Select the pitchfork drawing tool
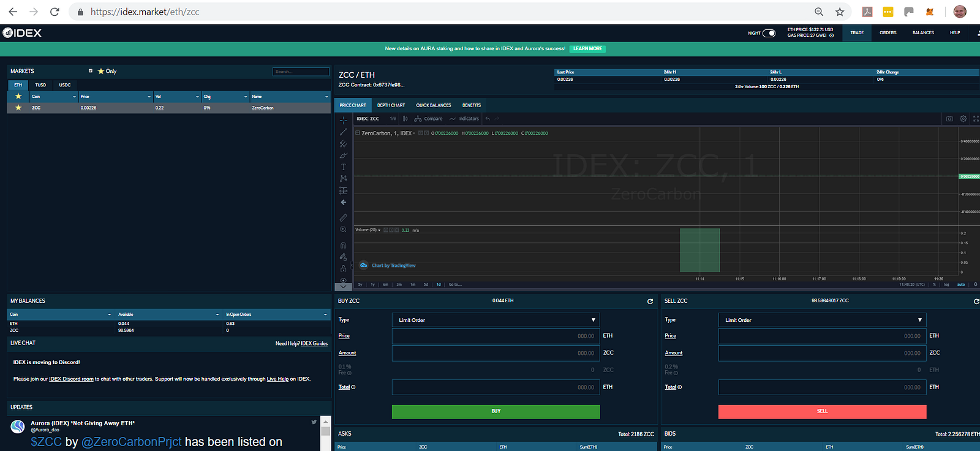Screen dimensions: 980x451 point(343,144)
